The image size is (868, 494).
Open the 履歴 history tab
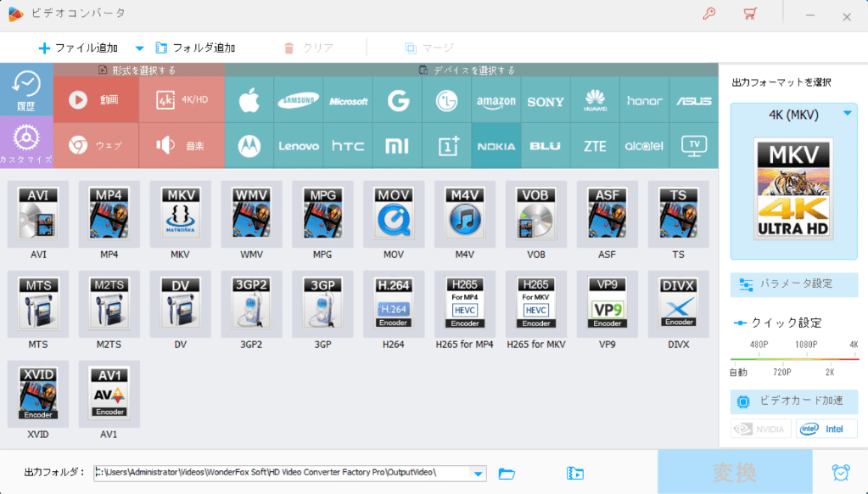[x=26, y=90]
